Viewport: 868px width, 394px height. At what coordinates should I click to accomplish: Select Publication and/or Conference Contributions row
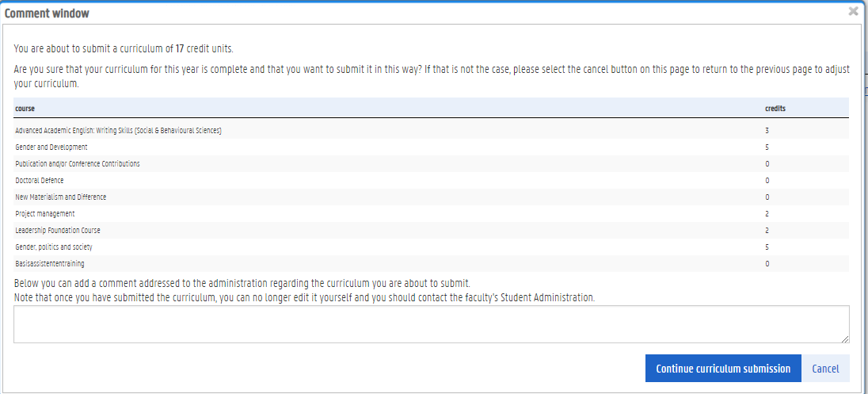(x=78, y=163)
